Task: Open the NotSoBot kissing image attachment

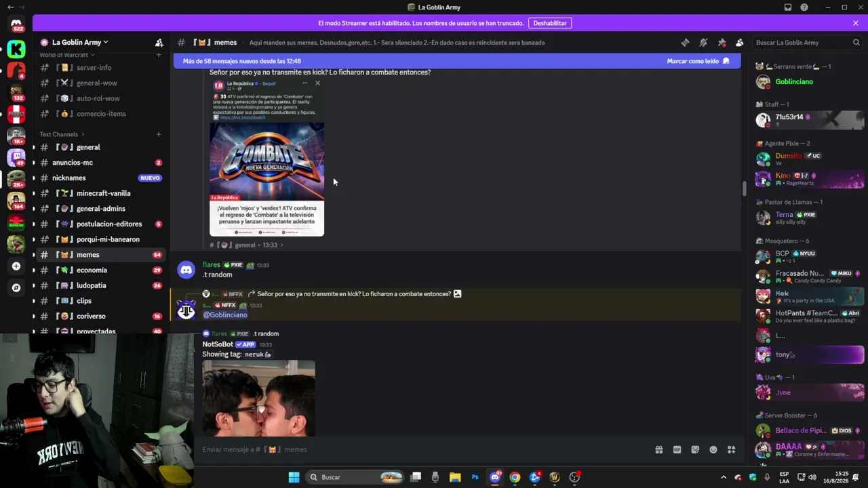Action: [x=258, y=399]
